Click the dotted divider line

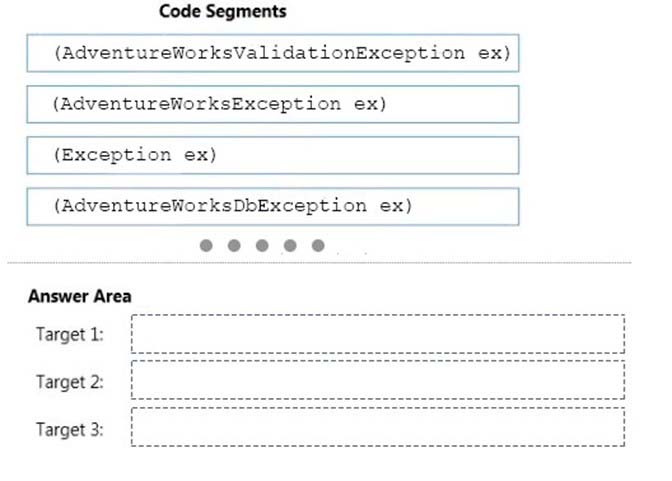pyautogui.click(x=319, y=262)
